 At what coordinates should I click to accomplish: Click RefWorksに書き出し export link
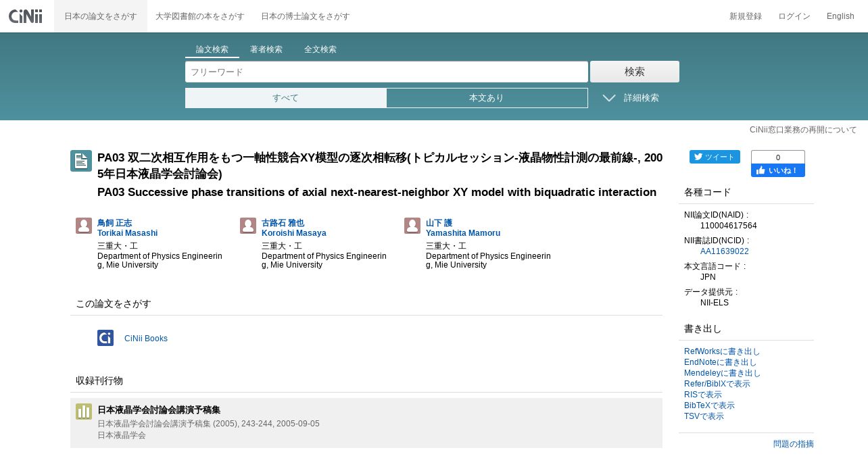pyautogui.click(x=722, y=351)
